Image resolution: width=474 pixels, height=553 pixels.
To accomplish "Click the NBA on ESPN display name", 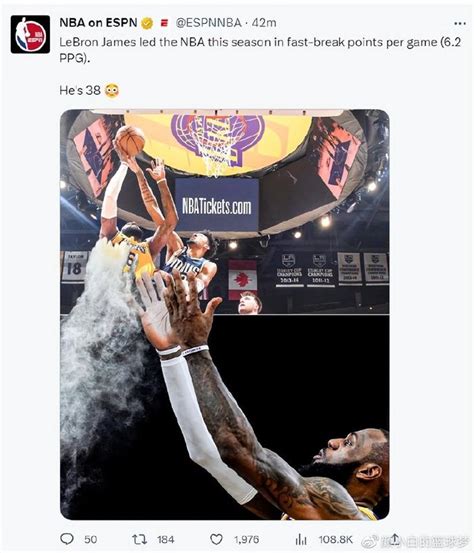I will pyautogui.click(x=98, y=23).
